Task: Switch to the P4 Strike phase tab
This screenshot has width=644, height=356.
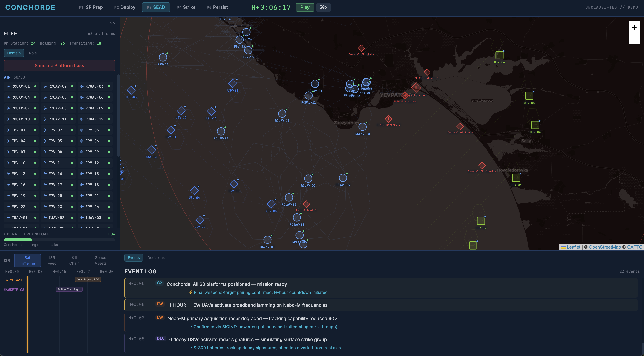Action: (x=186, y=7)
